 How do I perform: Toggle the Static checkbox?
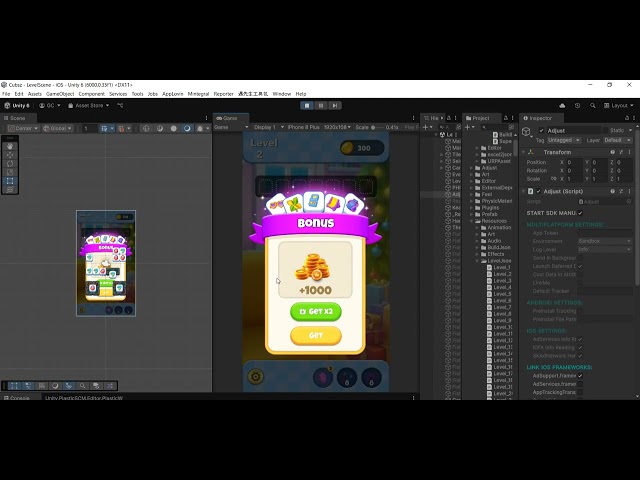click(606, 131)
